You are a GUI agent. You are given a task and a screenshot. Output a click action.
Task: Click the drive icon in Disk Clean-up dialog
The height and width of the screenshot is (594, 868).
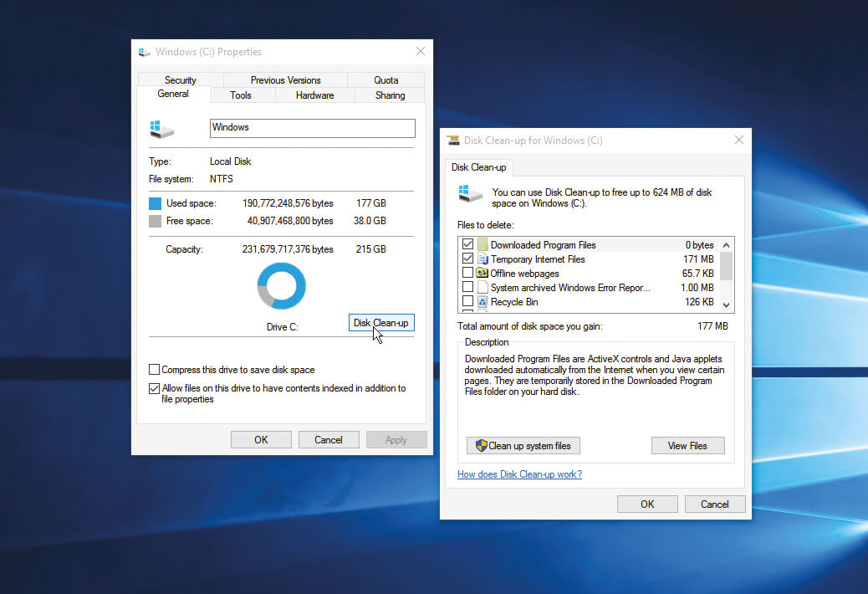tap(470, 193)
